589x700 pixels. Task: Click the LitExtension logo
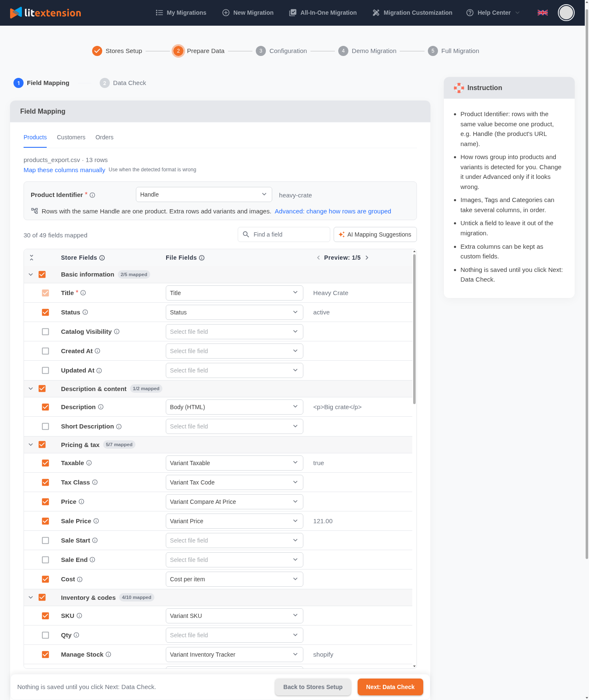pos(45,13)
